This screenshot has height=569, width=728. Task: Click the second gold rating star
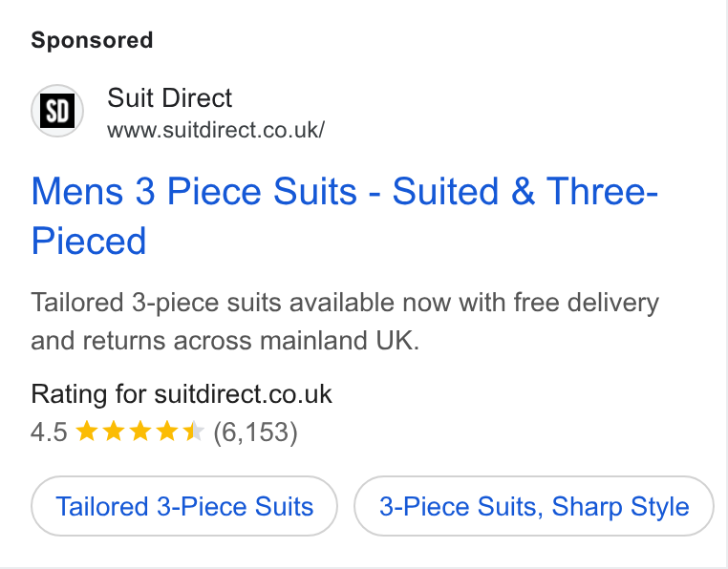pos(114,432)
